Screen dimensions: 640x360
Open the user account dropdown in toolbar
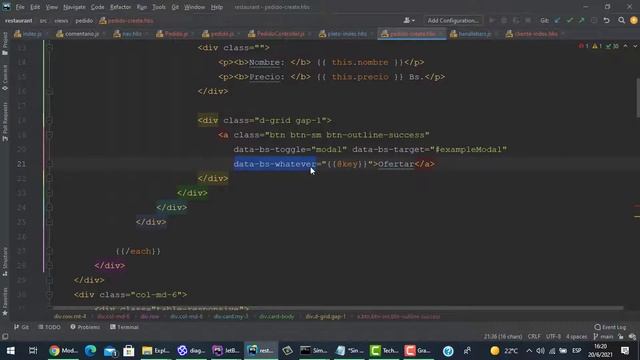pos(409,20)
